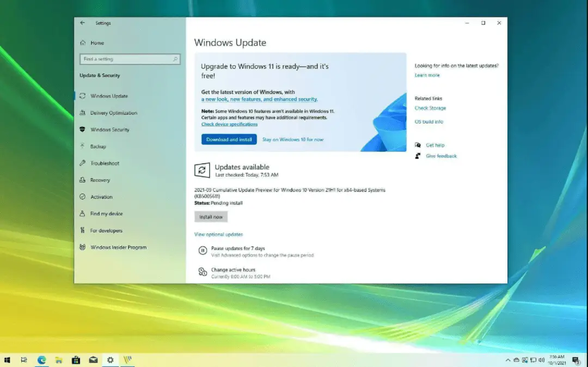Open the notification action center
The width and height of the screenshot is (588, 367).
pyautogui.click(x=577, y=360)
